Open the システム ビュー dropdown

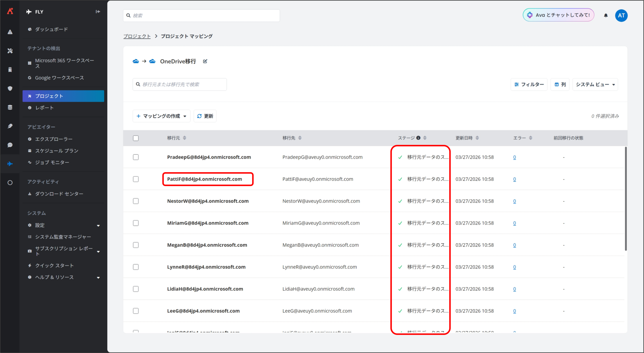(595, 84)
